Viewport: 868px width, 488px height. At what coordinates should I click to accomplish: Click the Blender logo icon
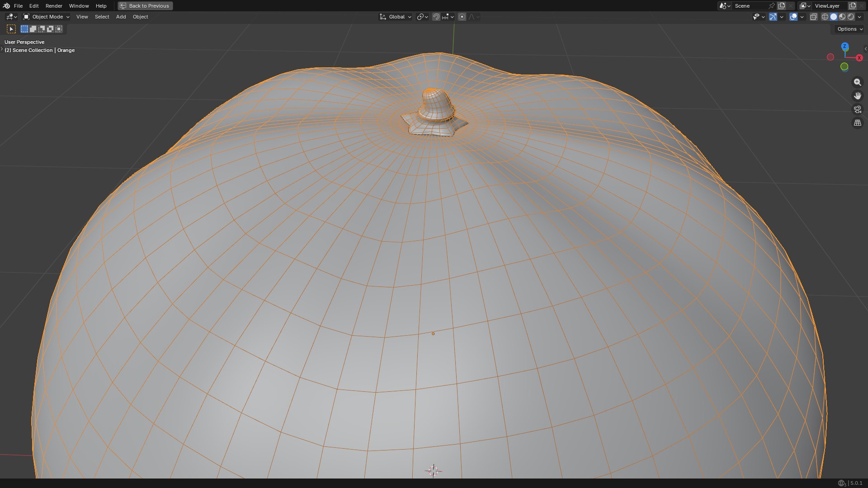pyautogui.click(x=6, y=6)
